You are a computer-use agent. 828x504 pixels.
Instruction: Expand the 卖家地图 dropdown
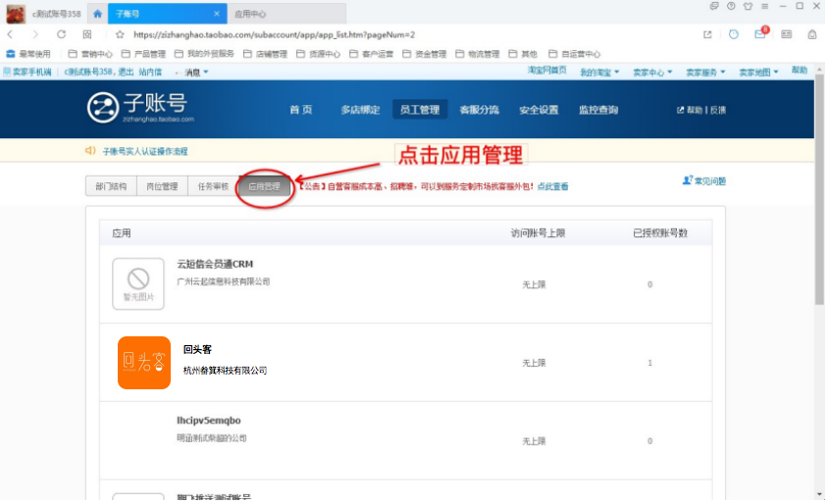tap(758, 73)
